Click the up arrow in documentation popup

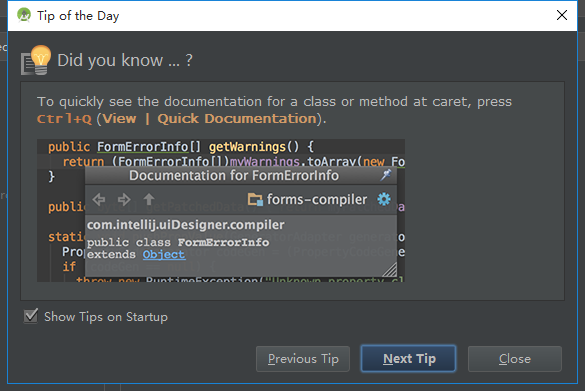(x=149, y=199)
